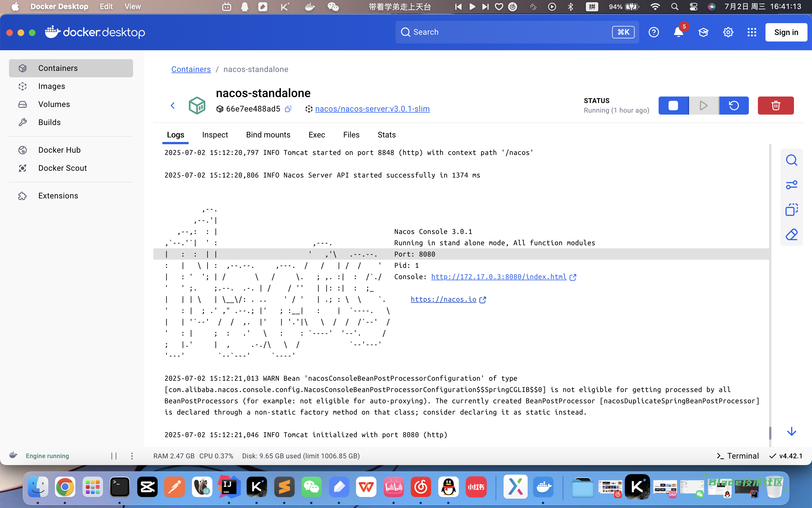Switch to the Stats tab
This screenshot has height=508, width=812.
coord(387,135)
